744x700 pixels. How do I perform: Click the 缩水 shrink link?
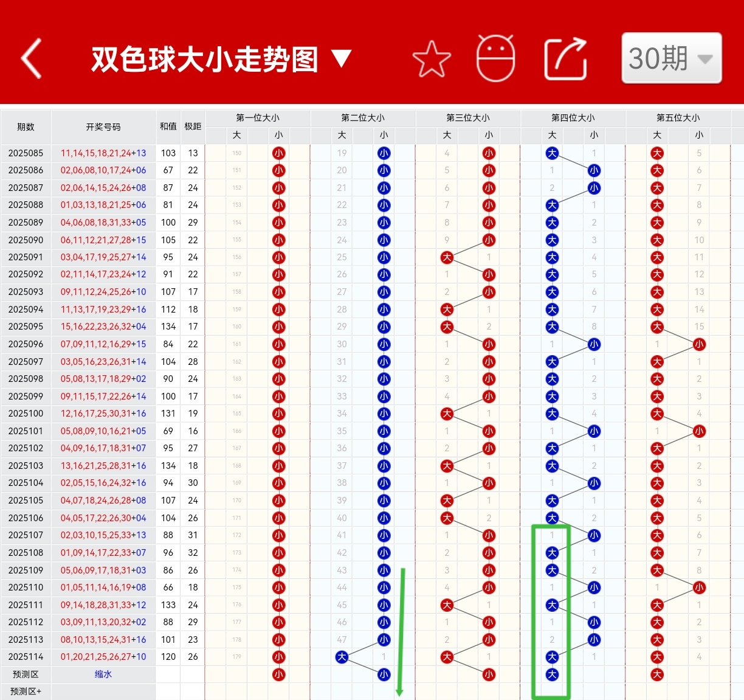(x=103, y=674)
